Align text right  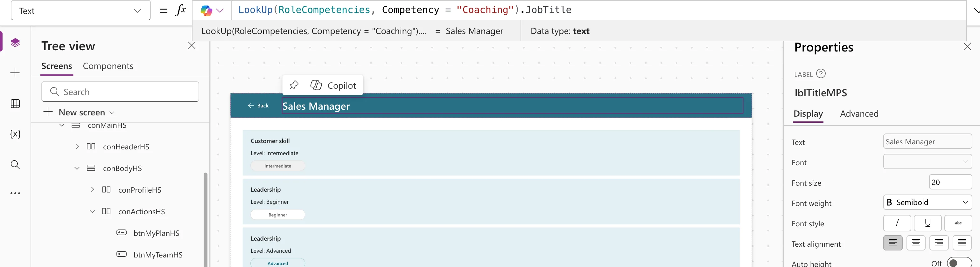pos(939,243)
